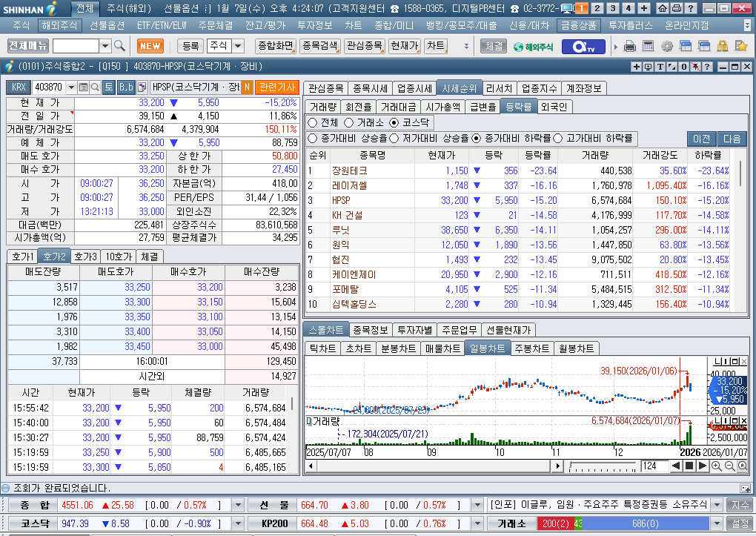Click the 전체메뉴 search input box

click(x=76, y=46)
